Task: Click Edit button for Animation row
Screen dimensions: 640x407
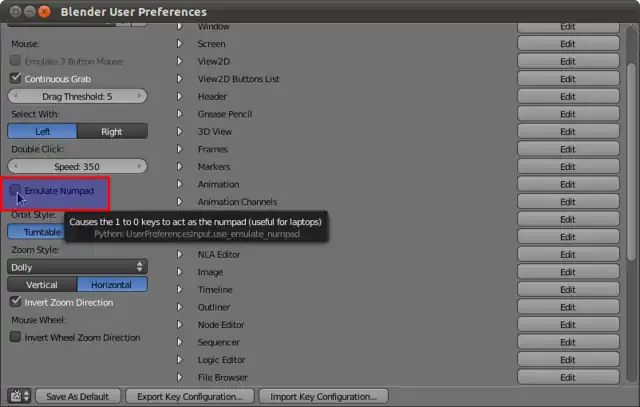Action: click(568, 184)
